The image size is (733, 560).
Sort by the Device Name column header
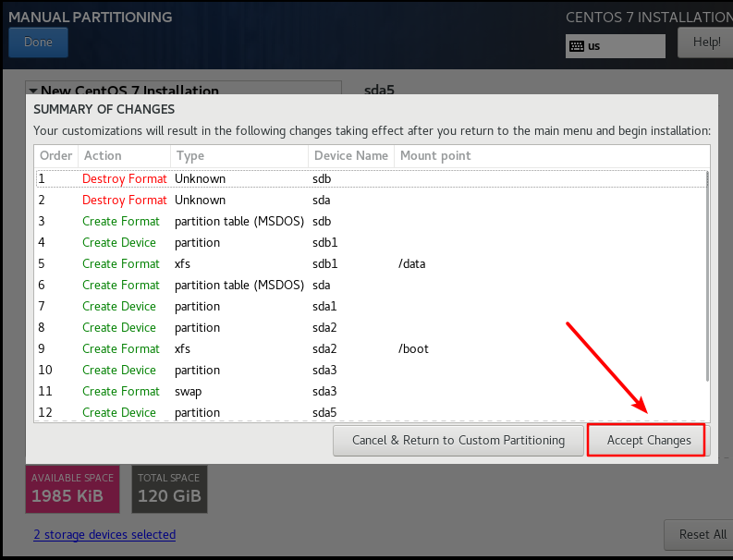tap(351, 155)
